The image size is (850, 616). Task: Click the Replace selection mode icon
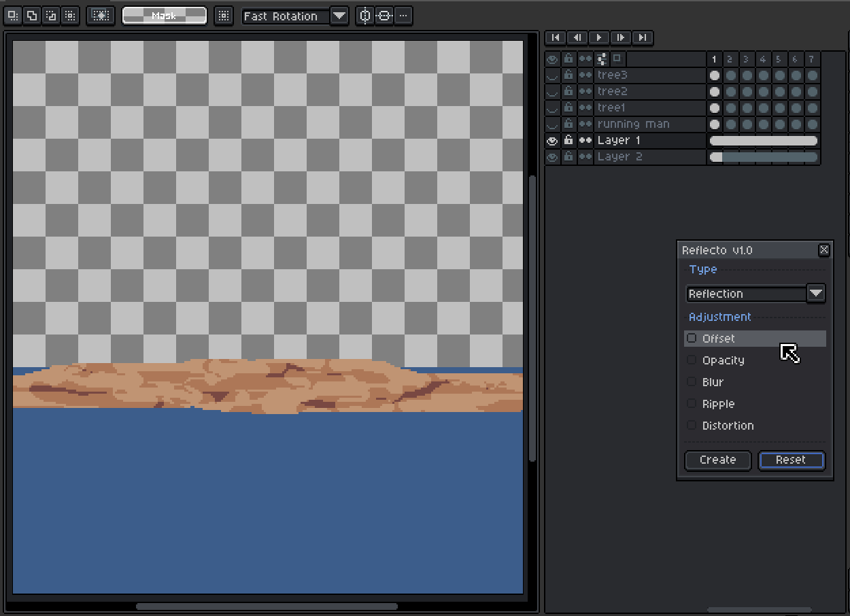tap(13, 16)
